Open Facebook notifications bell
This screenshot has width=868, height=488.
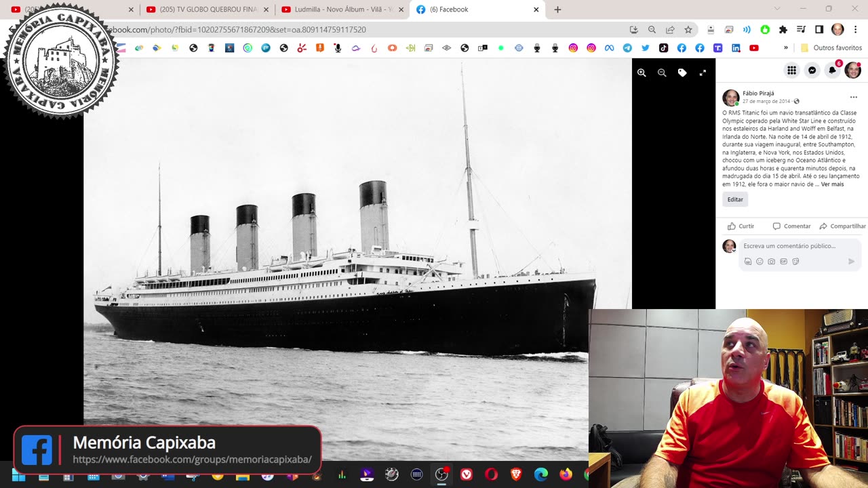tap(832, 70)
